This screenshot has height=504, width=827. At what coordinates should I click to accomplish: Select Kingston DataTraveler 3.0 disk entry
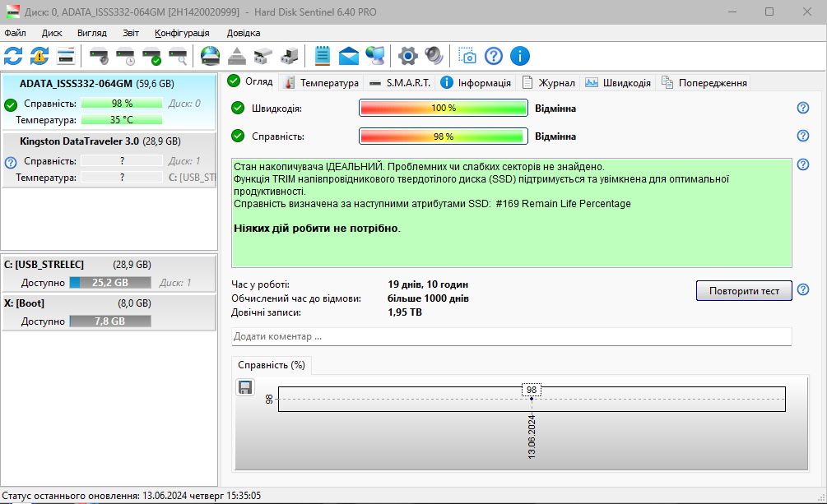click(109, 159)
